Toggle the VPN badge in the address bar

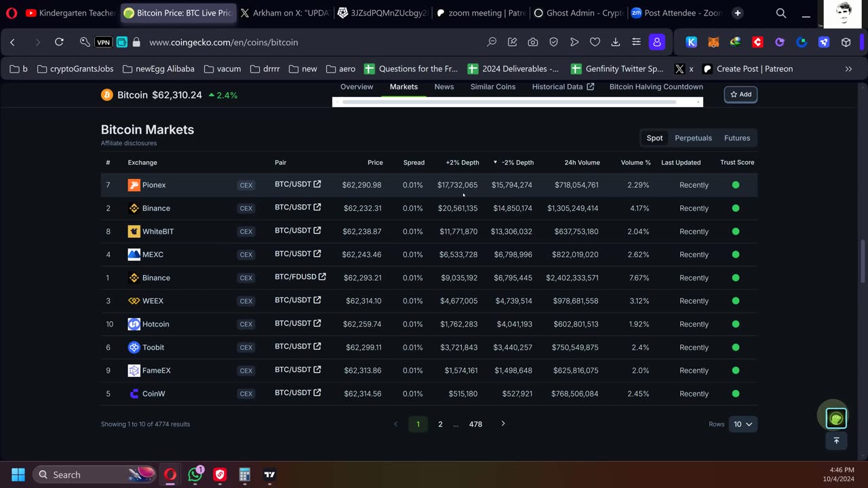(103, 42)
